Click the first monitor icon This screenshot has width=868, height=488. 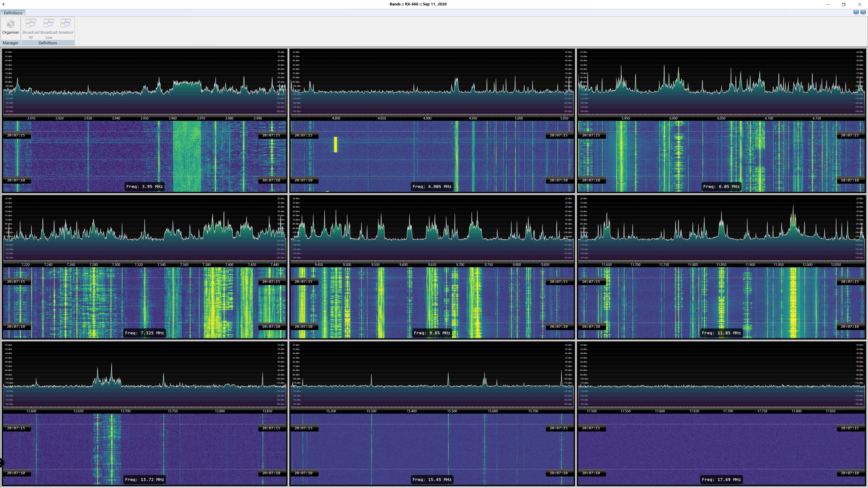pos(856,12)
